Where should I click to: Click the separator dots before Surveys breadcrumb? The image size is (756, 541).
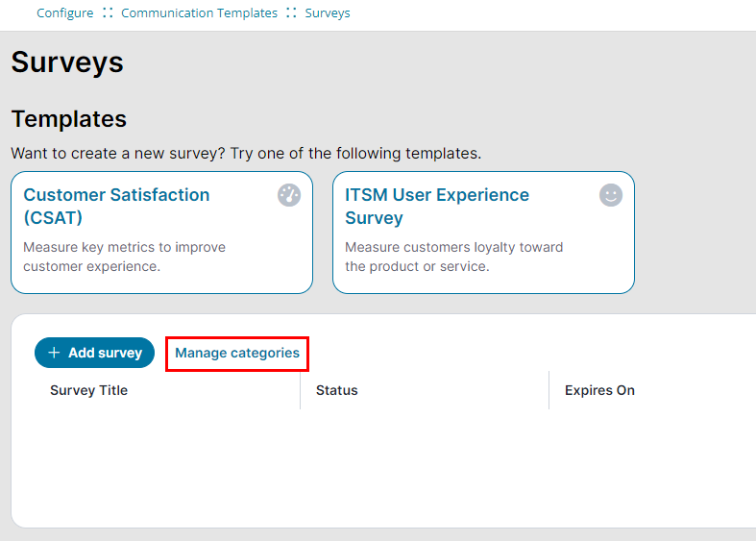pyautogui.click(x=291, y=13)
